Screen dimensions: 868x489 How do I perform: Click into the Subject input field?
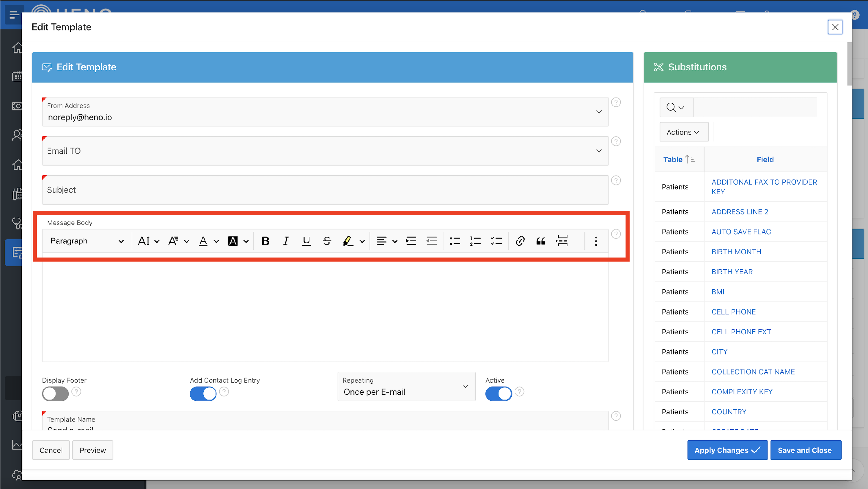[325, 190]
